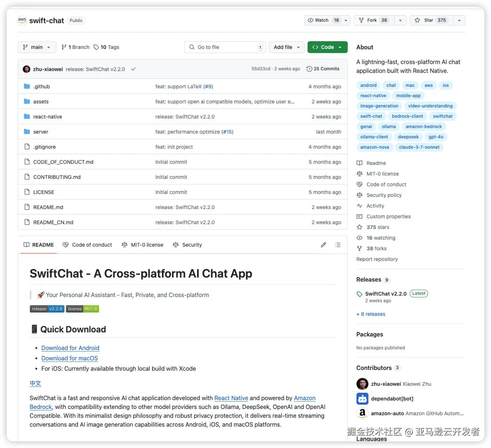Switch to the Security tab
Screen dimensions: 491x448
click(187, 245)
